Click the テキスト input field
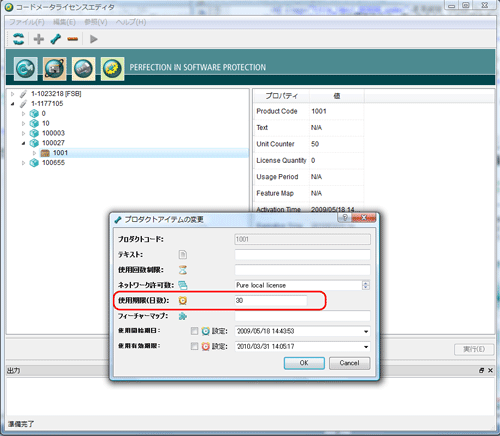 coord(302,255)
